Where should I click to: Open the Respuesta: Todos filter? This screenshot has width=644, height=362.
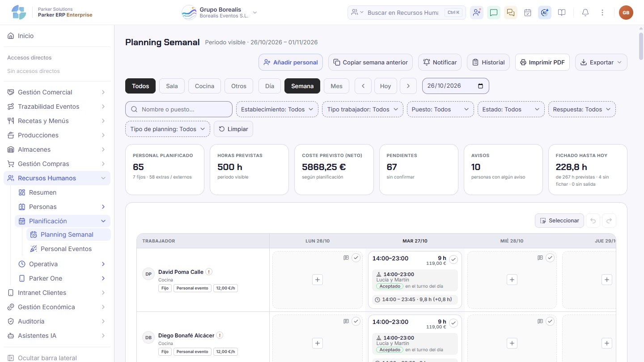[582, 109]
